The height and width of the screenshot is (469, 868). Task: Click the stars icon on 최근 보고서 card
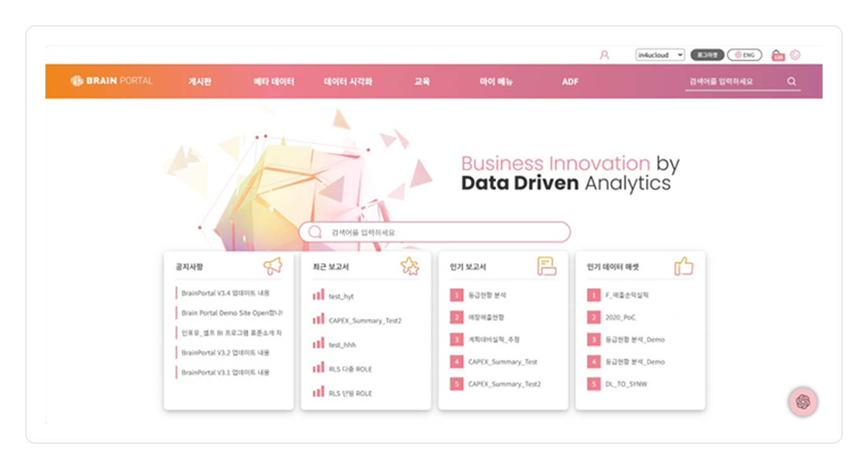coord(409,267)
